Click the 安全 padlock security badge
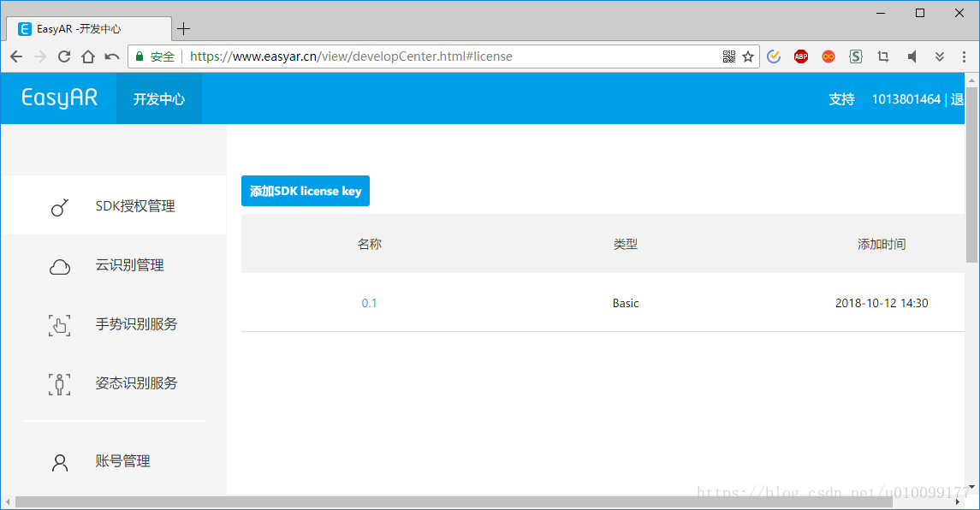Viewport: 980px width, 510px height. click(x=158, y=56)
